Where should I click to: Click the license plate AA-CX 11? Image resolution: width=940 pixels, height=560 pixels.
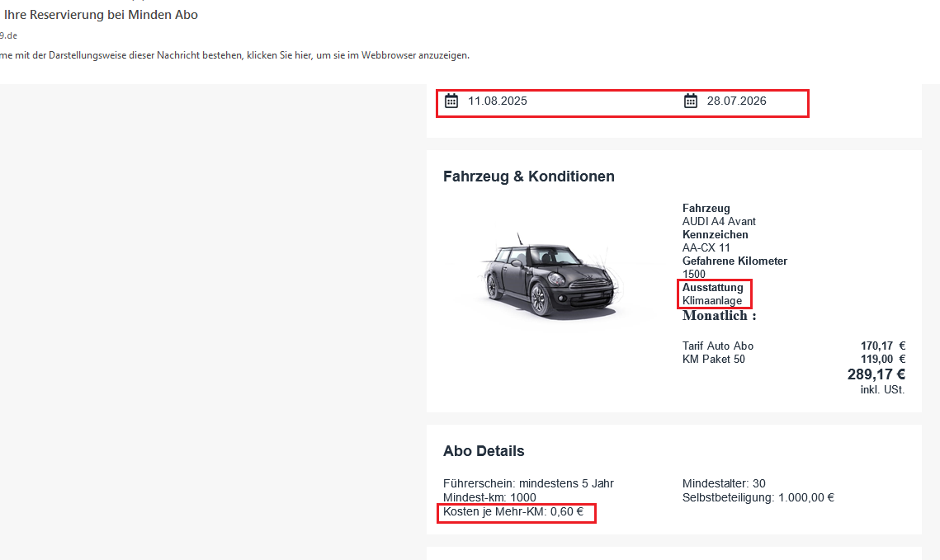point(706,247)
